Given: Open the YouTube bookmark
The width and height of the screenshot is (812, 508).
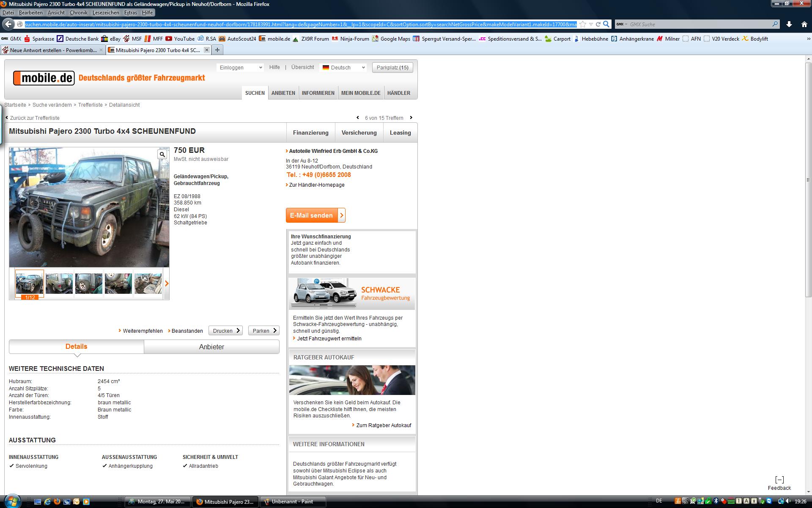Looking at the screenshot, I should [180, 39].
